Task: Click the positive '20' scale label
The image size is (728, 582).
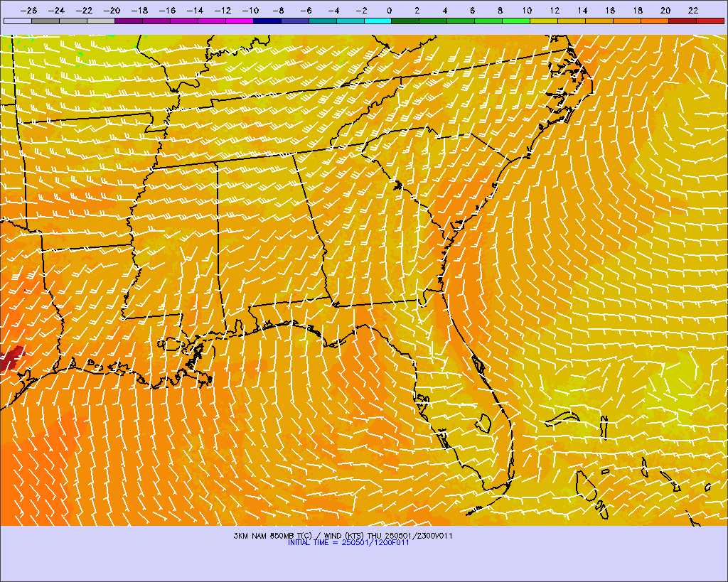Action: tap(665, 11)
